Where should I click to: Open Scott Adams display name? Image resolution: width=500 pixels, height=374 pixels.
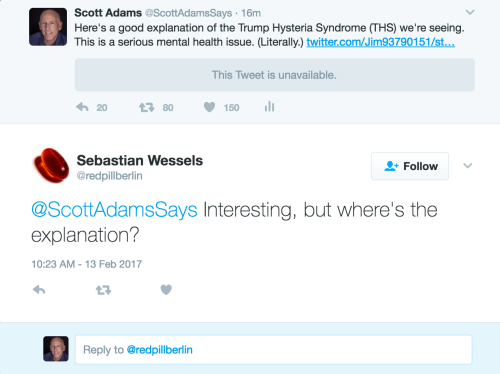[x=108, y=13]
